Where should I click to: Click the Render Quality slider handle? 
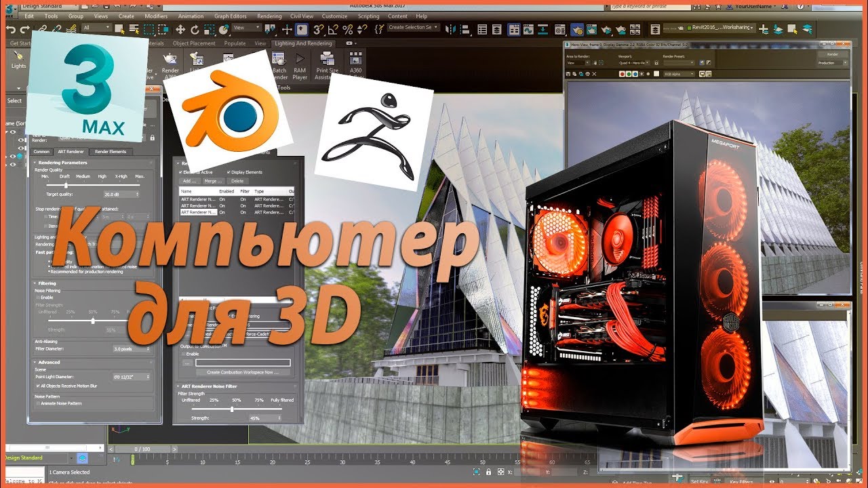[66, 185]
